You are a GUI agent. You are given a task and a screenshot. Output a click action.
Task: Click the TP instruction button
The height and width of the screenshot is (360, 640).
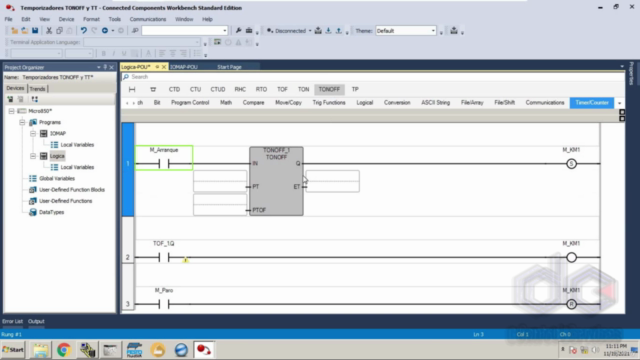click(x=355, y=89)
